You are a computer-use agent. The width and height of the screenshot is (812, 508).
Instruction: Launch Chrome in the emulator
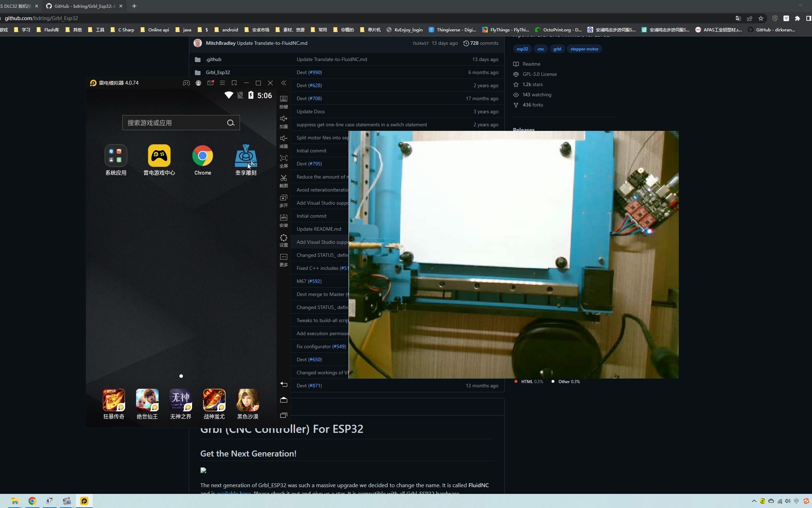pos(203,156)
